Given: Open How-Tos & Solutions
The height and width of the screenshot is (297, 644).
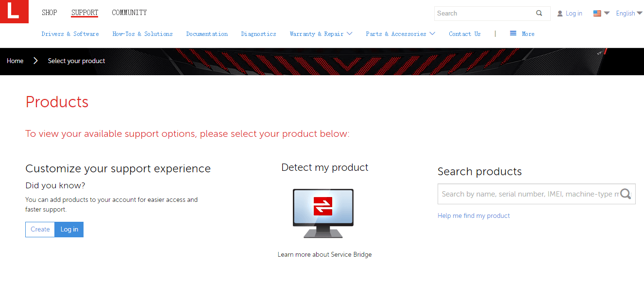Looking at the screenshot, I should coord(142,34).
